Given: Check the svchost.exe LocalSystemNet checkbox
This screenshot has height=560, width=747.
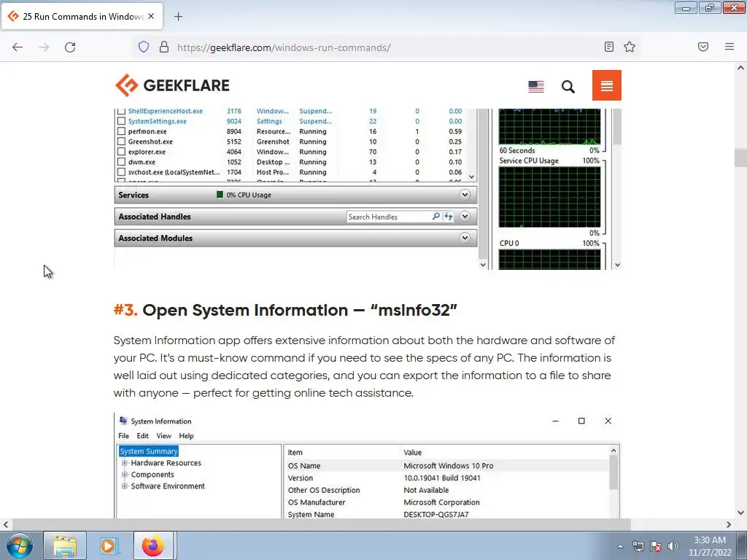Looking at the screenshot, I should point(122,172).
